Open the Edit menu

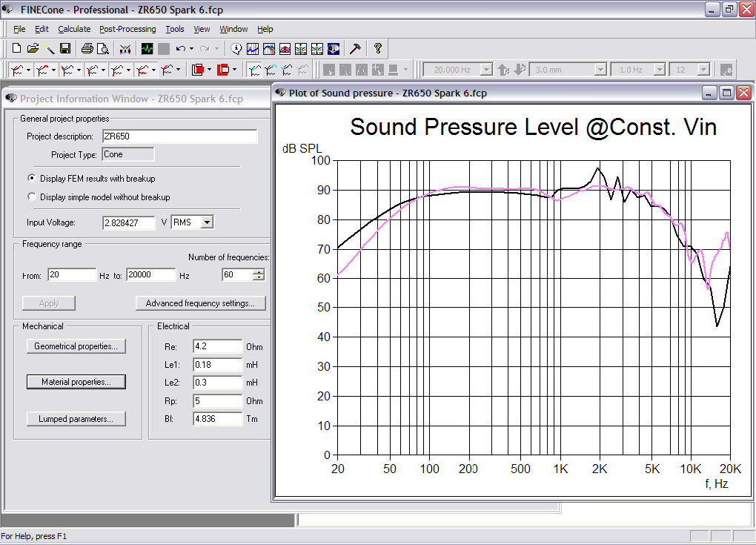coord(42,29)
